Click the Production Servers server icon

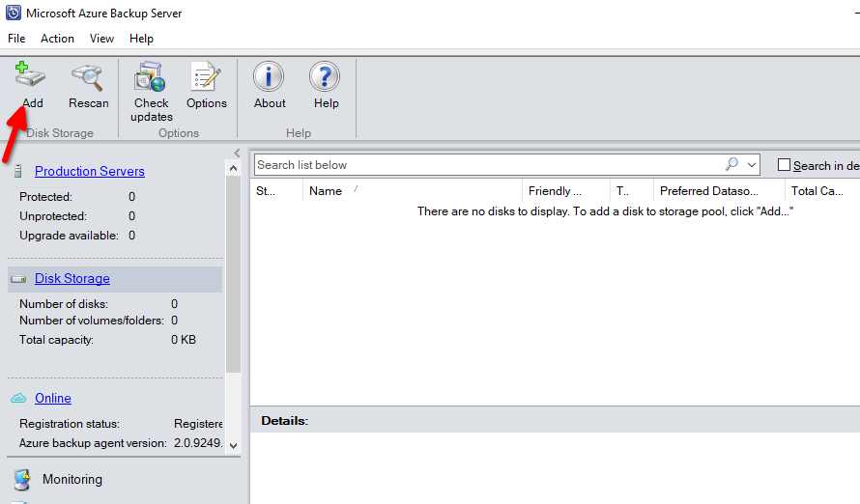click(x=18, y=172)
